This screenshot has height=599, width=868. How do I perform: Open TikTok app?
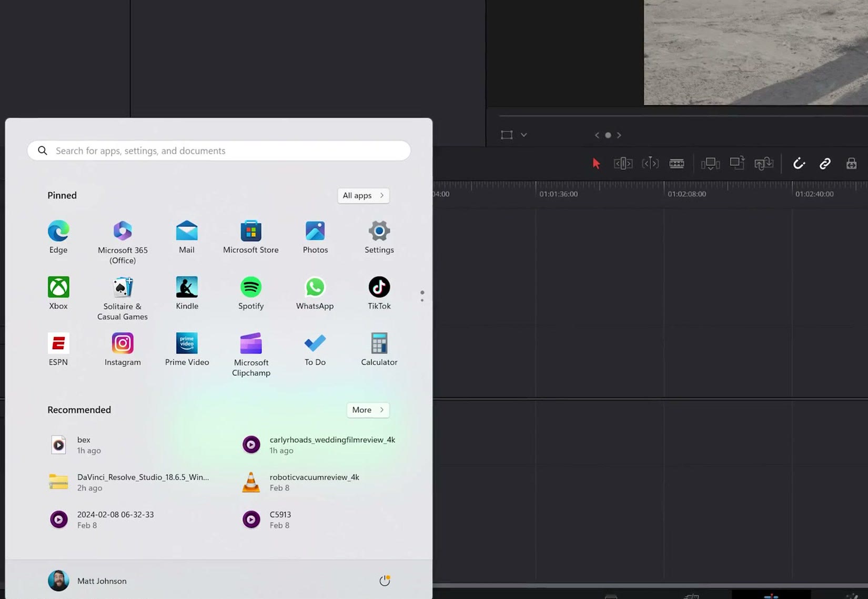pyautogui.click(x=379, y=294)
